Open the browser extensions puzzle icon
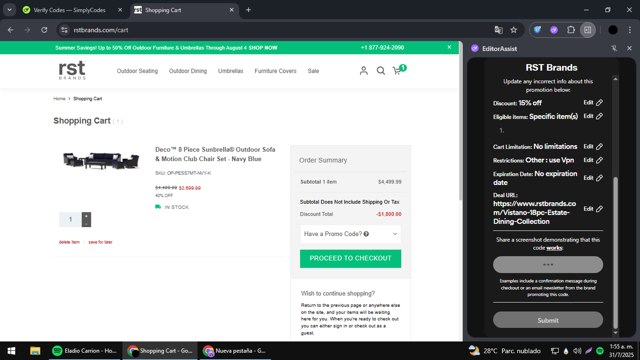Viewport: 640px width, 360px height. 571,30
